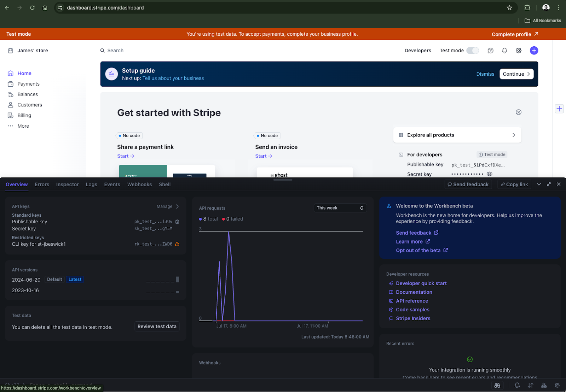This screenshot has width=566, height=392.
Task: Expand the Workbench panel to fullscreen
Action: tap(549, 184)
